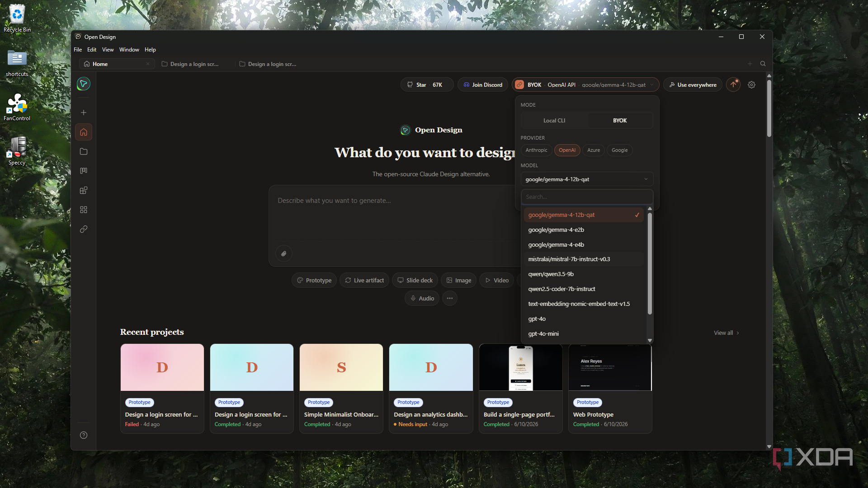Click the plus new project sidebar icon
868x488 pixels.
point(84,113)
